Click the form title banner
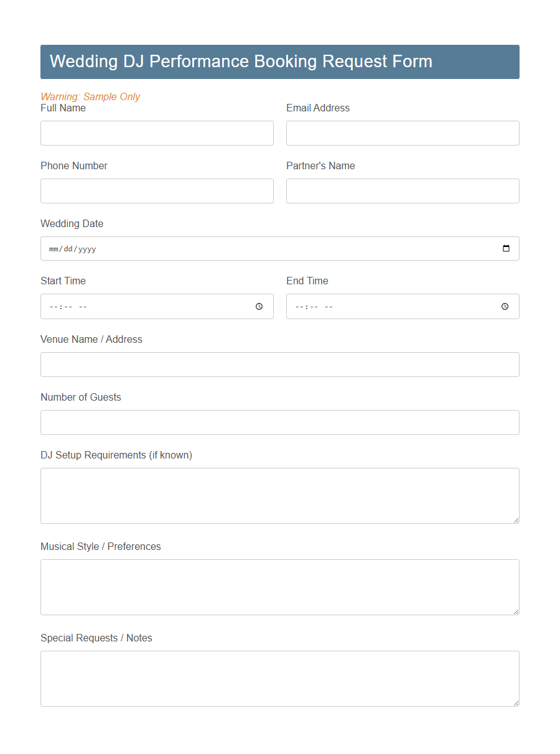 (280, 62)
